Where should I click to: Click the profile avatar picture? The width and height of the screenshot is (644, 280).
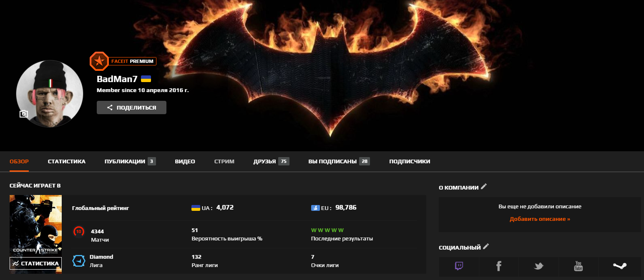(50, 93)
